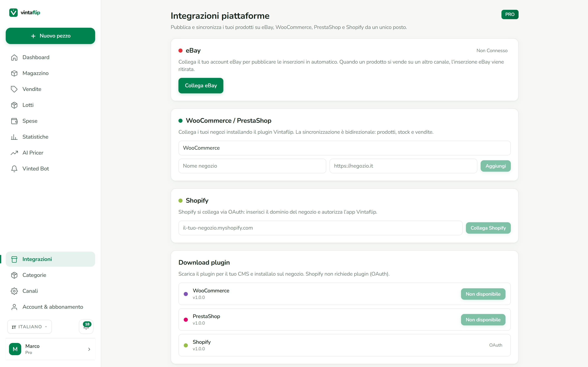The width and height of the screenshot is (588, 367).
Task: Click the Nuovo pezzo button
Action: (50, 36)
